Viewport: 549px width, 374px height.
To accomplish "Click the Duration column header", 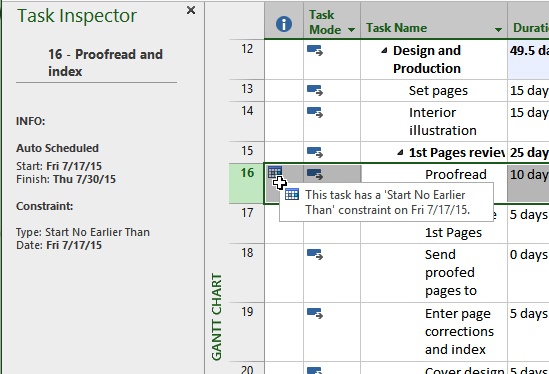I will [x=528, y=21].
